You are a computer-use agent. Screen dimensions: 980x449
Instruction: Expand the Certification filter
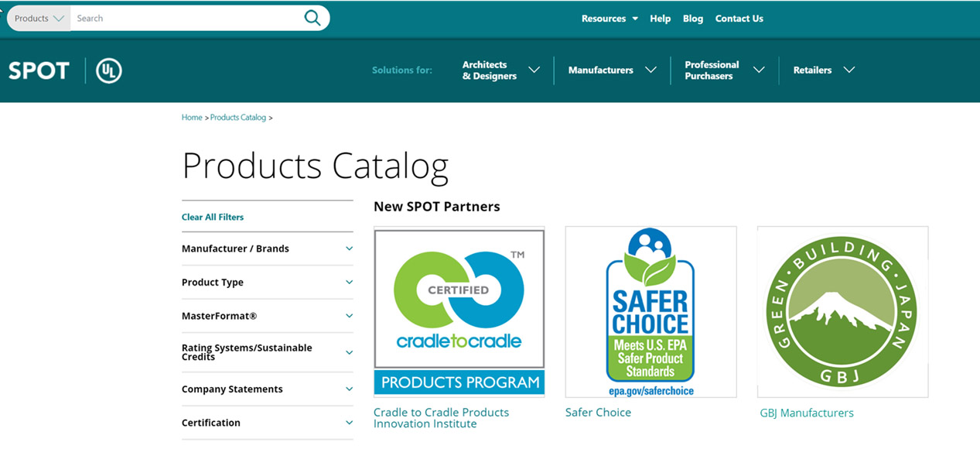[268, 423]
